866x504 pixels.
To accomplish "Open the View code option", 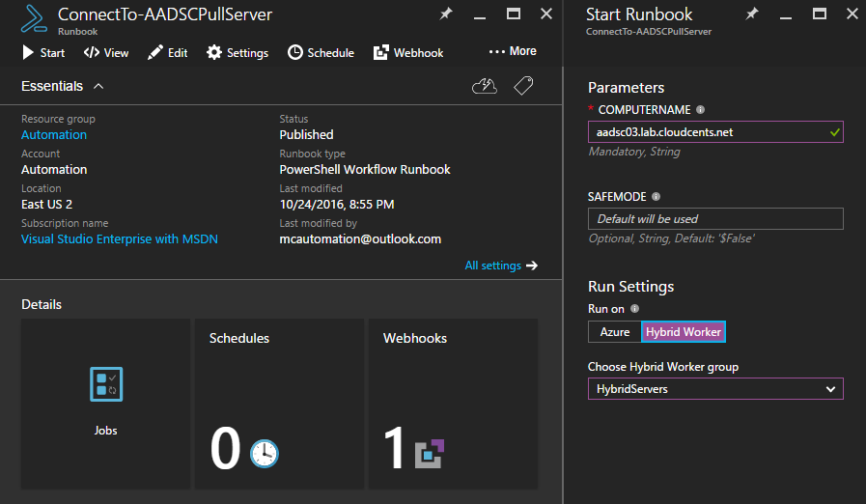I will tap(106, 52).
